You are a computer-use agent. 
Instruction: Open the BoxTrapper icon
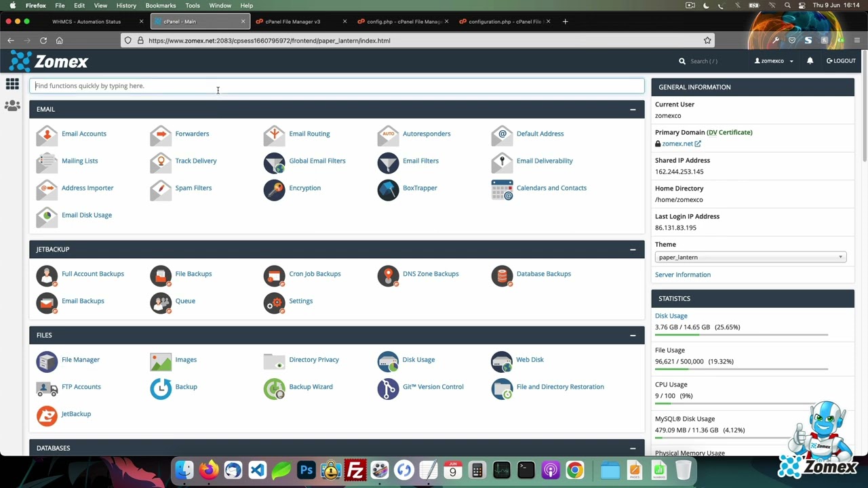(x=389, y=189)
